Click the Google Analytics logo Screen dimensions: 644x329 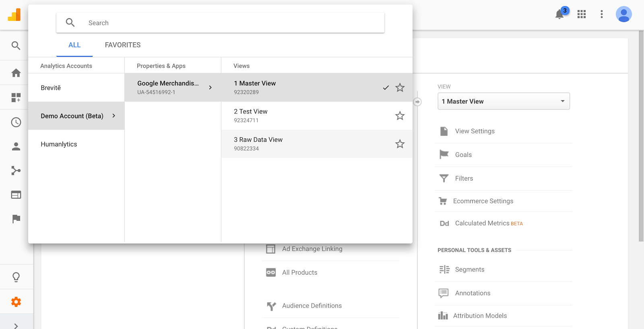[x=14, y=15]
